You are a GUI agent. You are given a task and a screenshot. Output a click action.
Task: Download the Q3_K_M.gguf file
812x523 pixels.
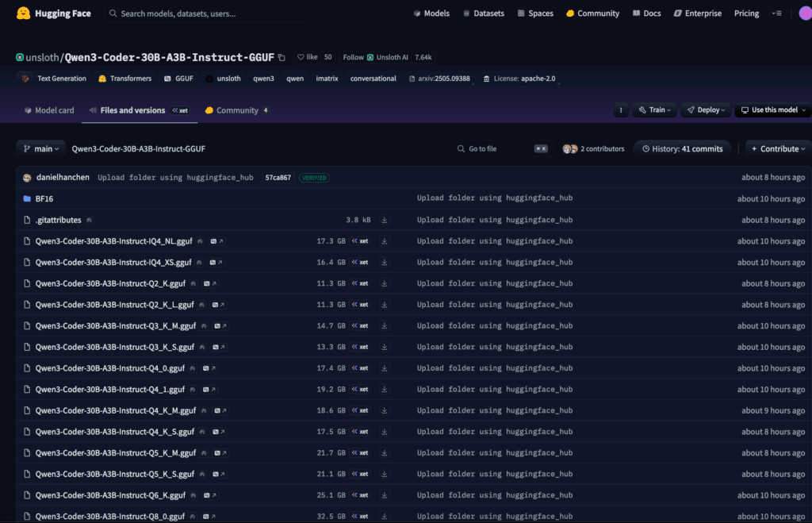(385, 326)
